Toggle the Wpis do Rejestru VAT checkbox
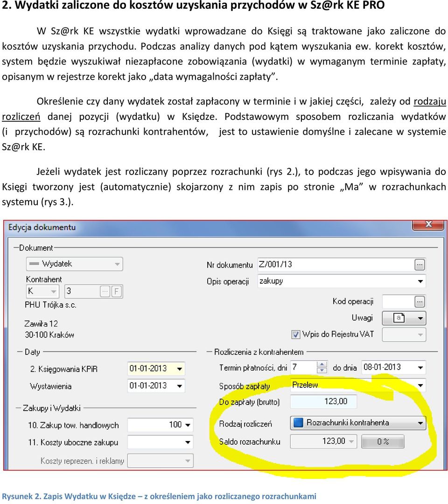 point(295,335)
